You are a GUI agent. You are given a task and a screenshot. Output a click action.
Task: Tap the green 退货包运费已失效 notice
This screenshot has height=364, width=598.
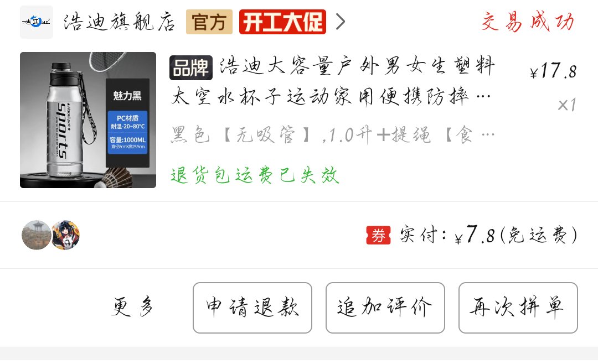tap(255, 175)
